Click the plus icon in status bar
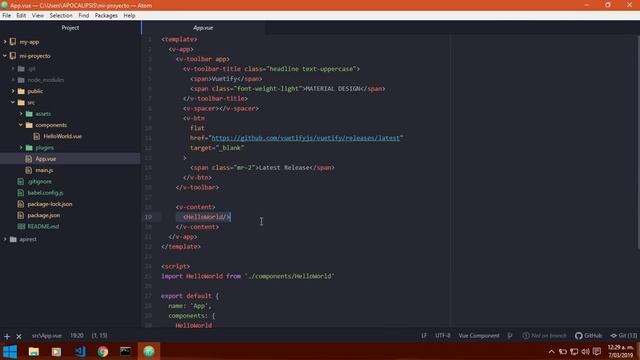640x360 pixels. (7, 336)
